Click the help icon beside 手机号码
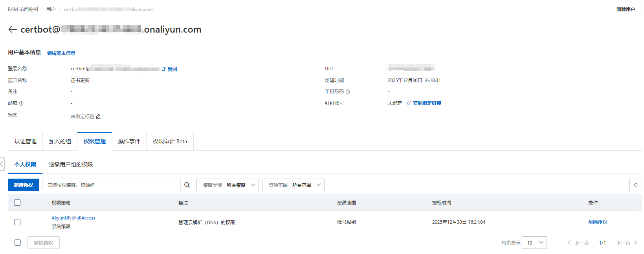The width and height of the screenshot is (644, 254). 348,91
